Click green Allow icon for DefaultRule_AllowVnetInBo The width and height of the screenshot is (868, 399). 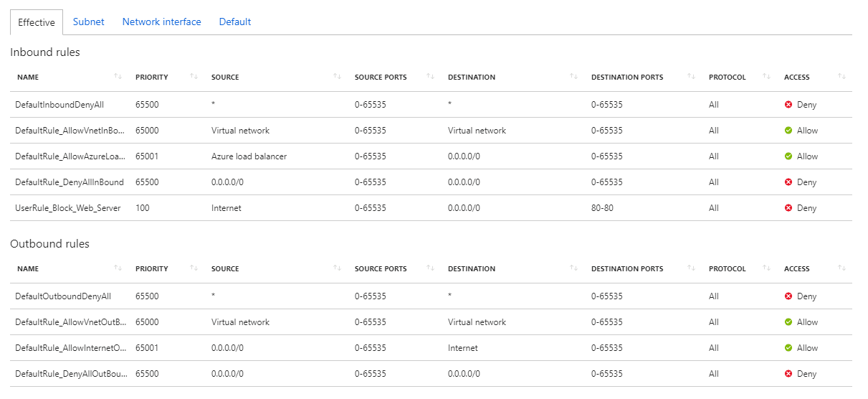click(788, 131)
